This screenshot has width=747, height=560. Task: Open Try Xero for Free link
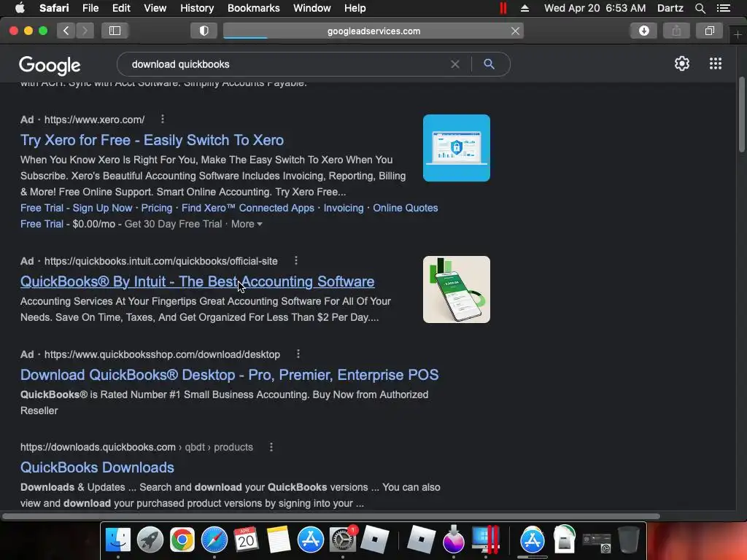tap(152, 140)
